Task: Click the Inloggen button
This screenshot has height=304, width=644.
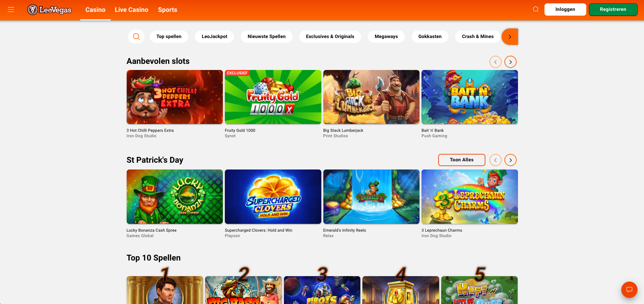Action: (x=565, y=10)
